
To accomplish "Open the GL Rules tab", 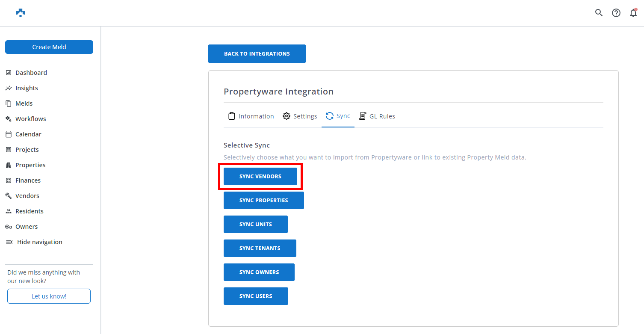I will pyautogui.click(x=377, y=116).
